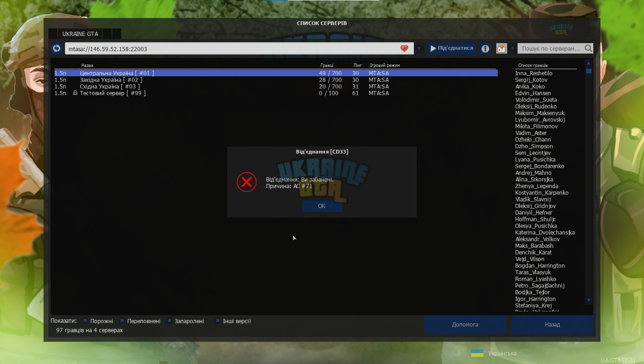Select player Inna_Reshetilo in the list
The height and width of the screenshot is (364, 644).
pyautogui.click(x=534, y=73)
